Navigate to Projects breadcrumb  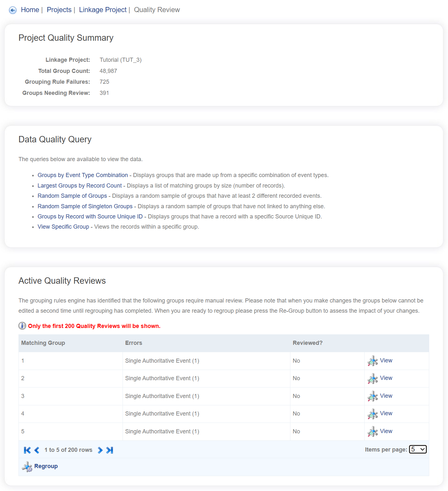[x=59, y=10]
